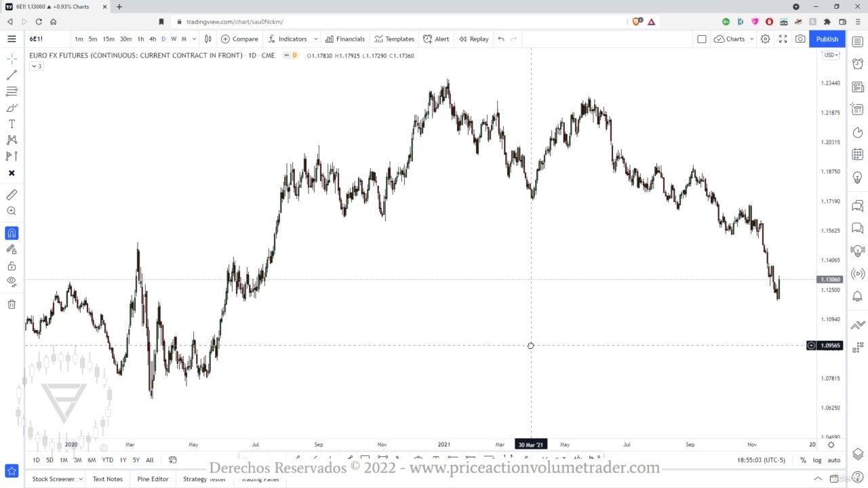Open the go to date icon

[x=172, y=460]
